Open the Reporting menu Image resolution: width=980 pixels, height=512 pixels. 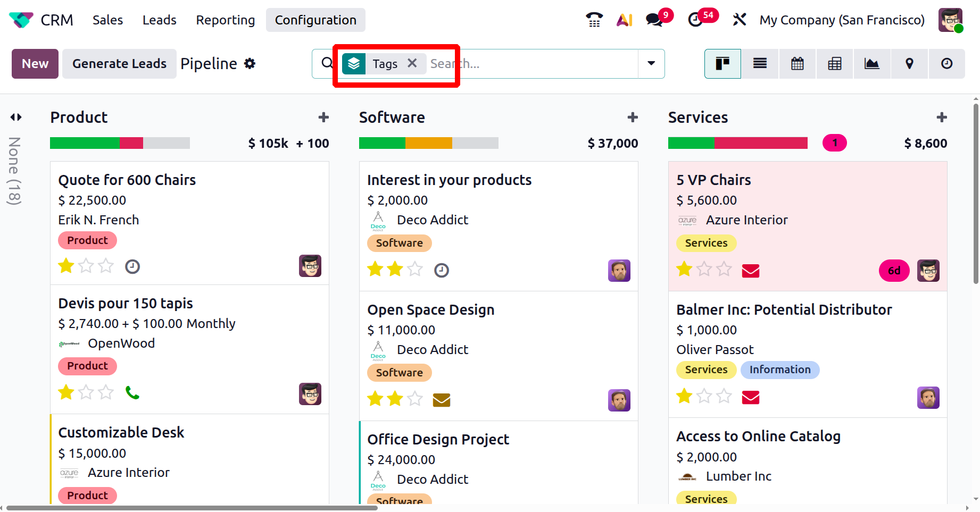click(x=226, y=20)
